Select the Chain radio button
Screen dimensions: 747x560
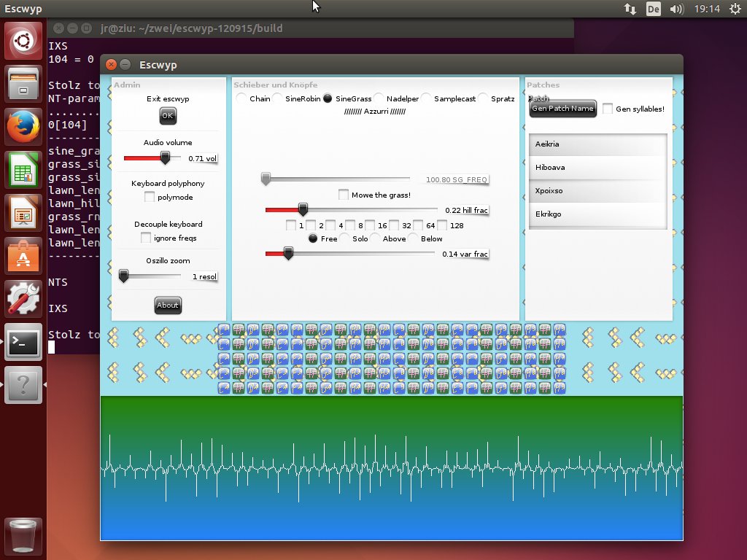pyautogui.click(x=241, y=98)
